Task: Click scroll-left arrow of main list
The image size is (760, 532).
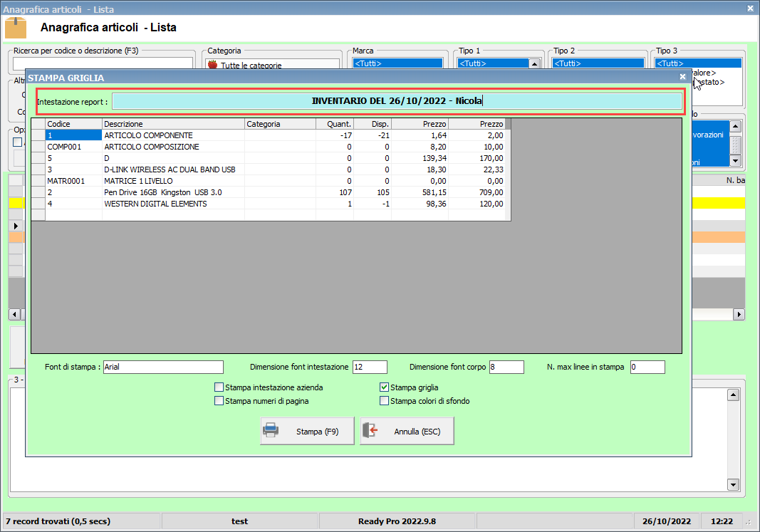Action: coord(14,315)
